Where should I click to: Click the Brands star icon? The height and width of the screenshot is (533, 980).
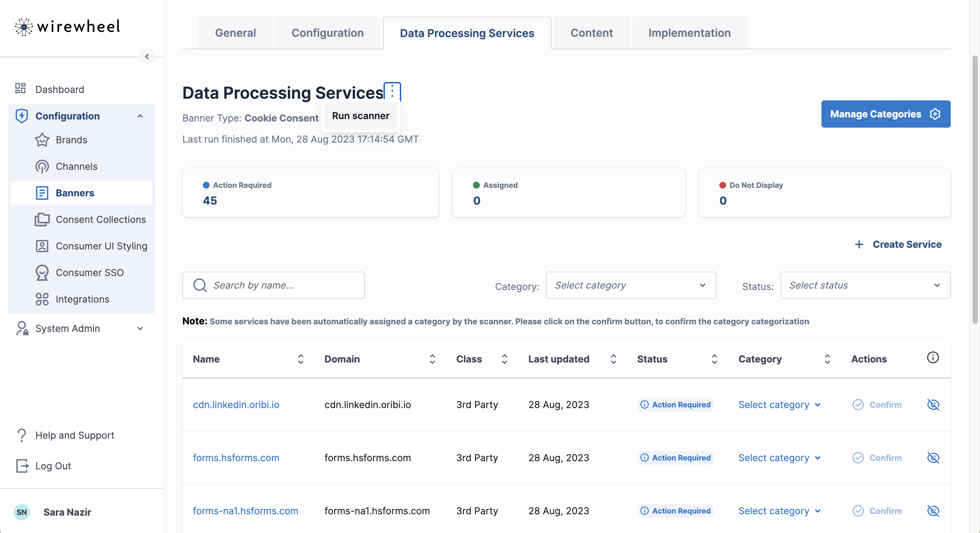42,140
